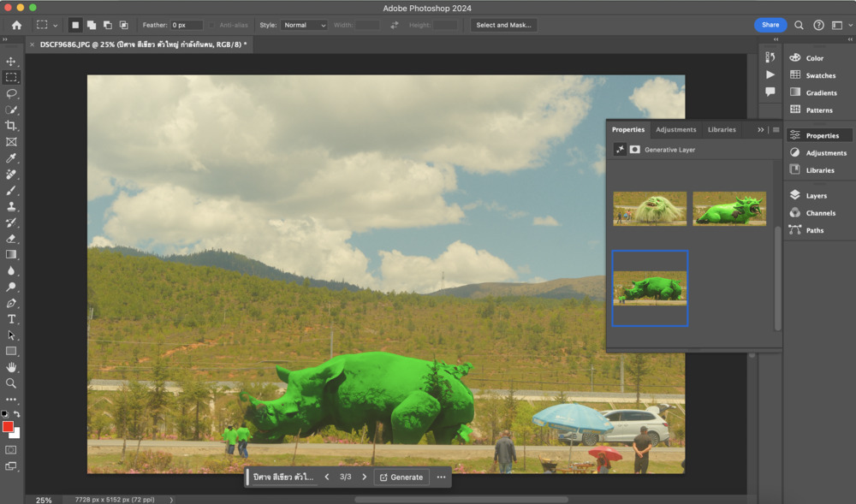Activate the Horizontal Type tool
Screen dimensions: 856x504
[x=11, y=319]
